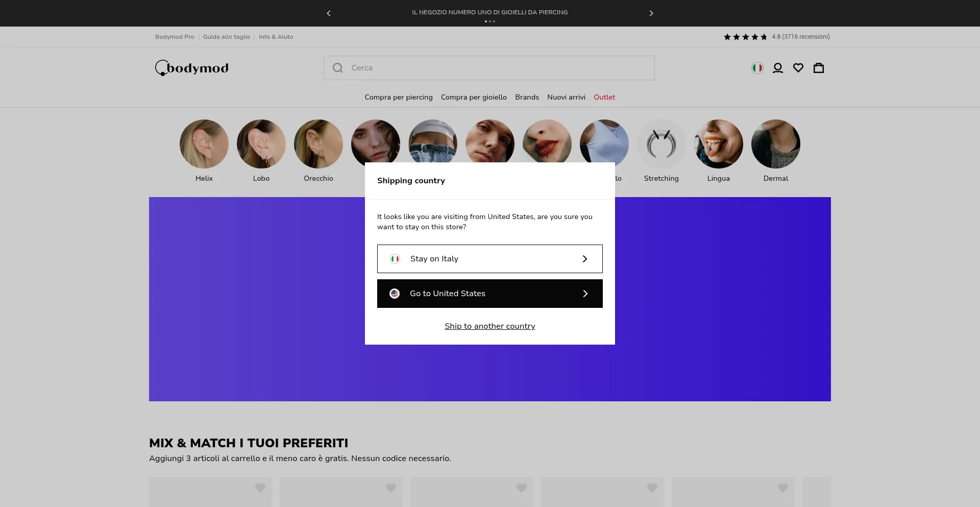Choose Go to United States button

click(489, 294)
